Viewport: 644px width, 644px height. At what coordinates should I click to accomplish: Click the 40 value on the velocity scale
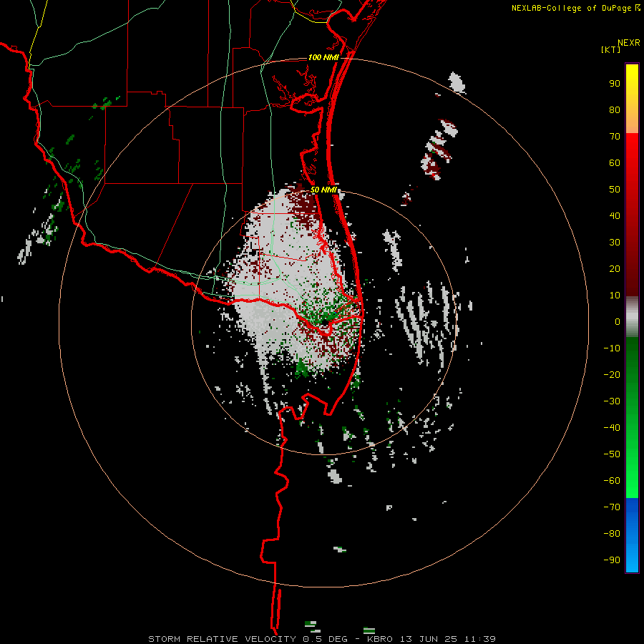click(615, 216)
